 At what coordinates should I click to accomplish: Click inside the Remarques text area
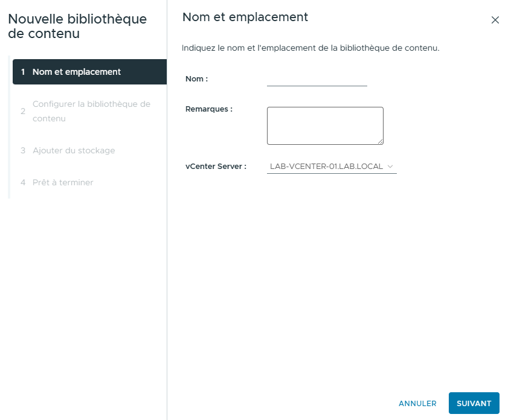pos(325,125)
